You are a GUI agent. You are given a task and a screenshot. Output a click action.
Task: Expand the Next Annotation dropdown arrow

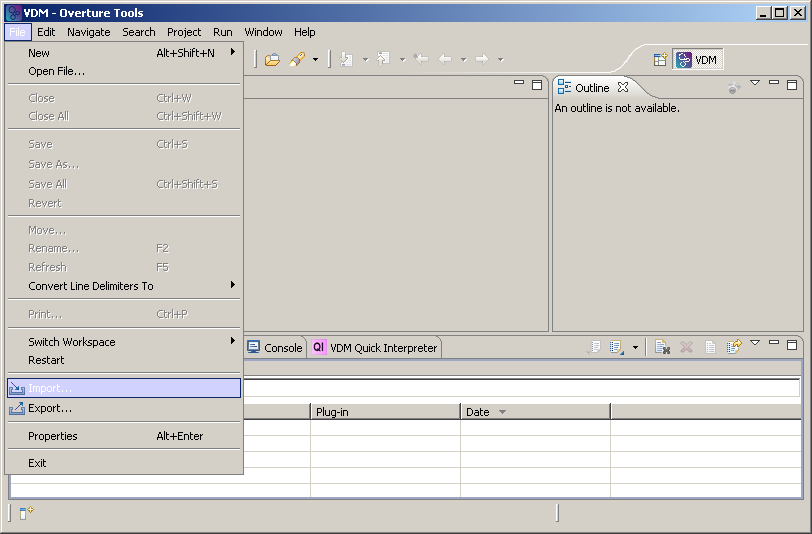pos(365,60)
